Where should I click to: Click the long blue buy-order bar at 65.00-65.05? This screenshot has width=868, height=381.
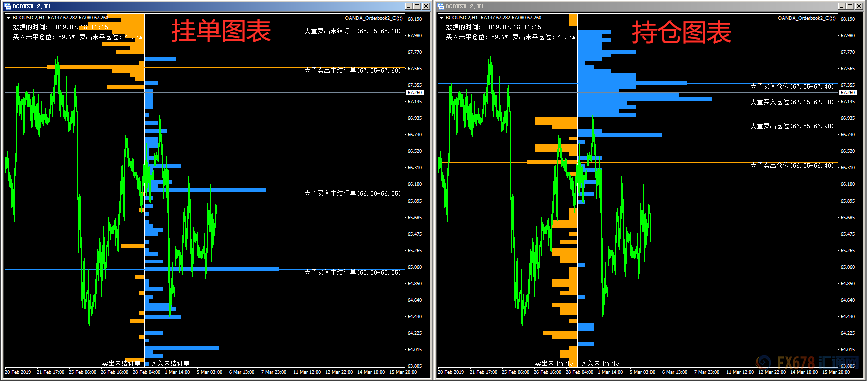(211, 269)
